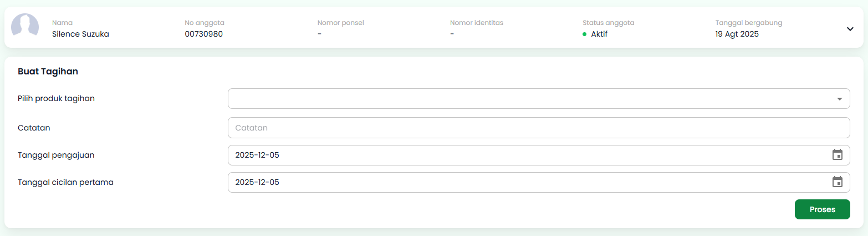Click the dropdown arrow for produk tagihan
Screen dimensions: 868x236
(839, 99)
